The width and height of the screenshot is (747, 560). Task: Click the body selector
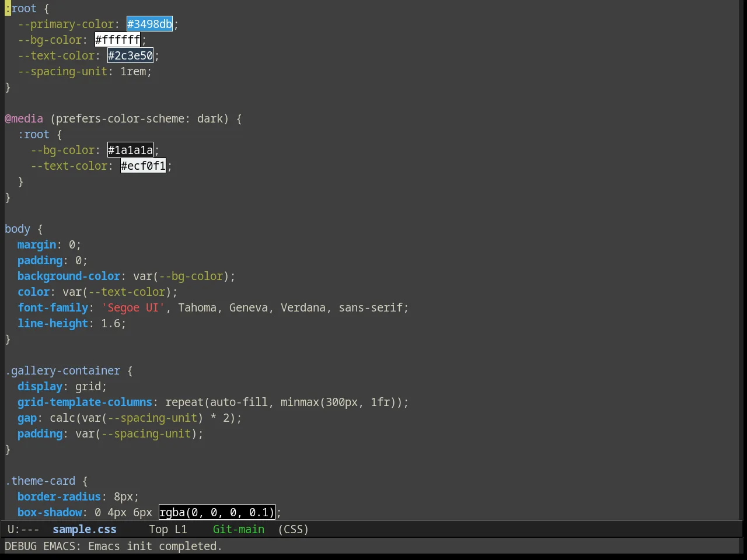pyautogui.click(x=18, y=229)
